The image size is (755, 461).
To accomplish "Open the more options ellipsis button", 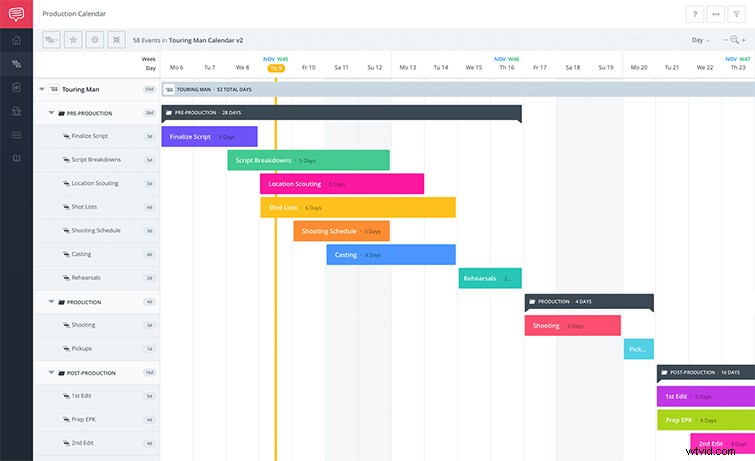I will pos(716,14).
